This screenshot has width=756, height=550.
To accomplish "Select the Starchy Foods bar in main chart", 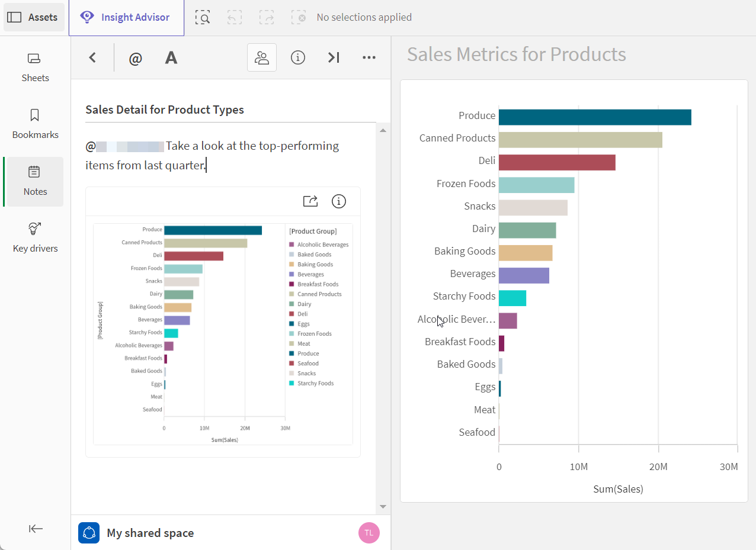I will [x=512, y=298].
